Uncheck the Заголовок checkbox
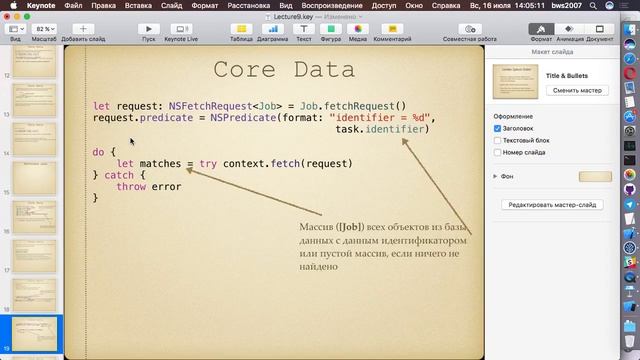Image resolution: width=640 pixels, height=360 pixels. [x=497, y=129]
